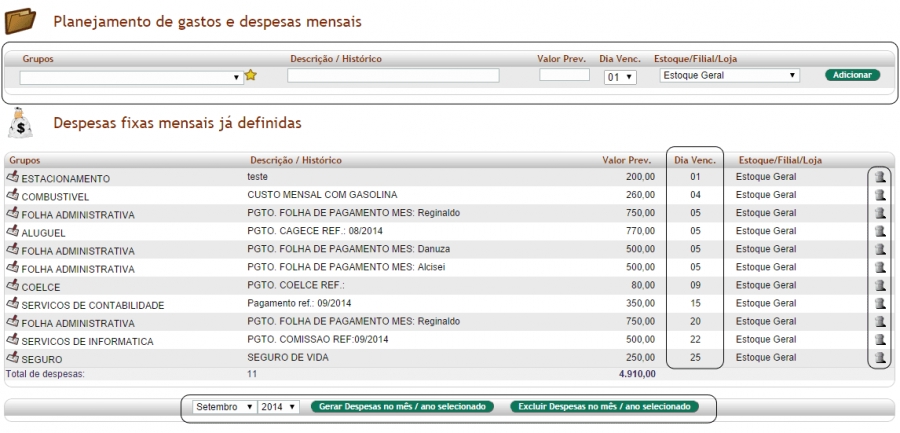The image size is (900, 433).
Task: Click Gerar Despesas no mês / ano selecionado
Action: pos(403,407)
